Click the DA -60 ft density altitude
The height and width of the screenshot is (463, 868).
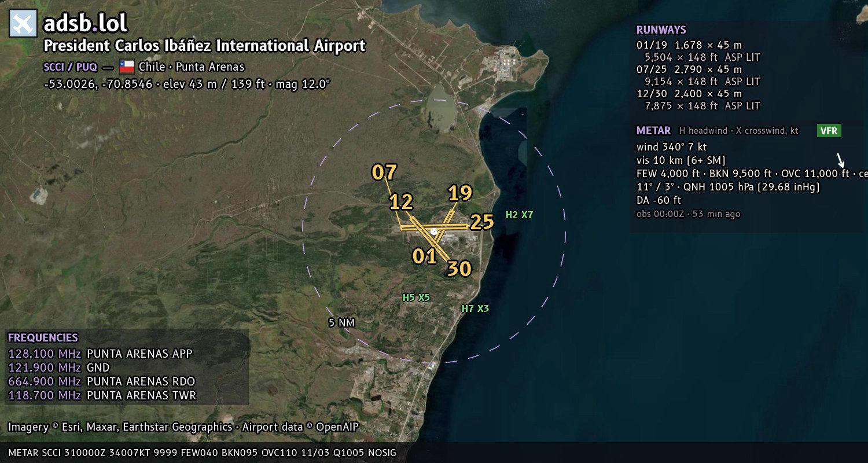[x=659, y=200]
